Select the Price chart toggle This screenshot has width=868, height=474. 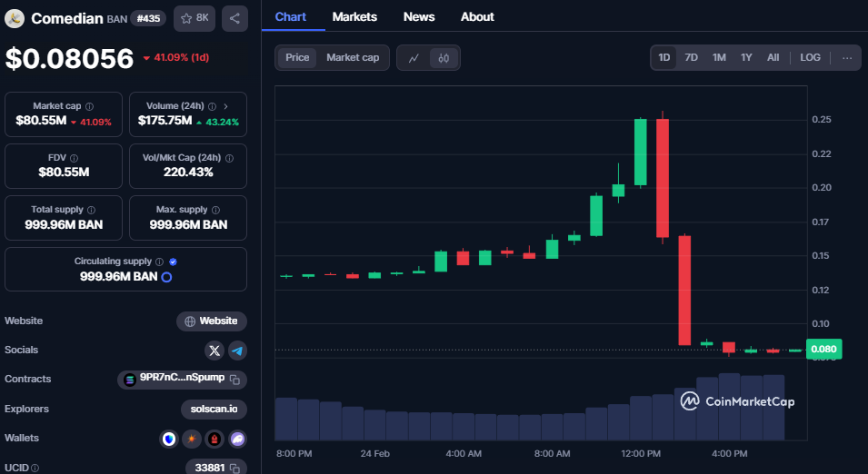(297, 57)
